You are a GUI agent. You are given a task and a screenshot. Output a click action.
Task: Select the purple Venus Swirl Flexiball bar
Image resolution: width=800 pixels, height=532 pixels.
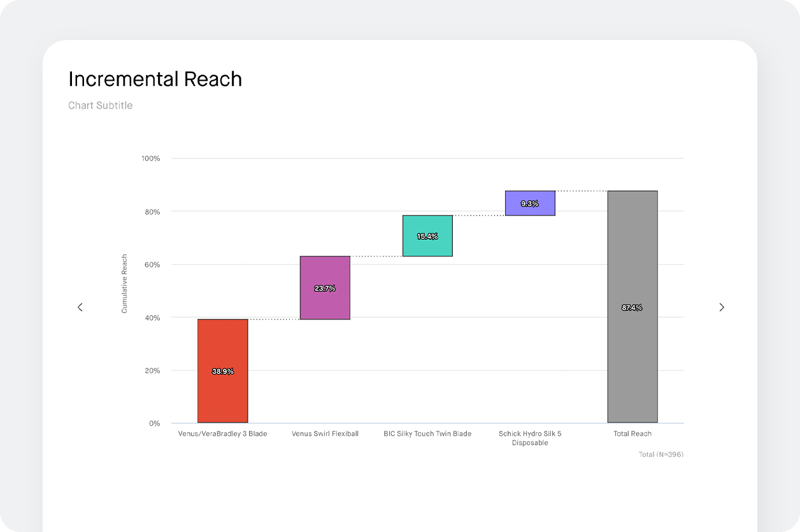325,288
